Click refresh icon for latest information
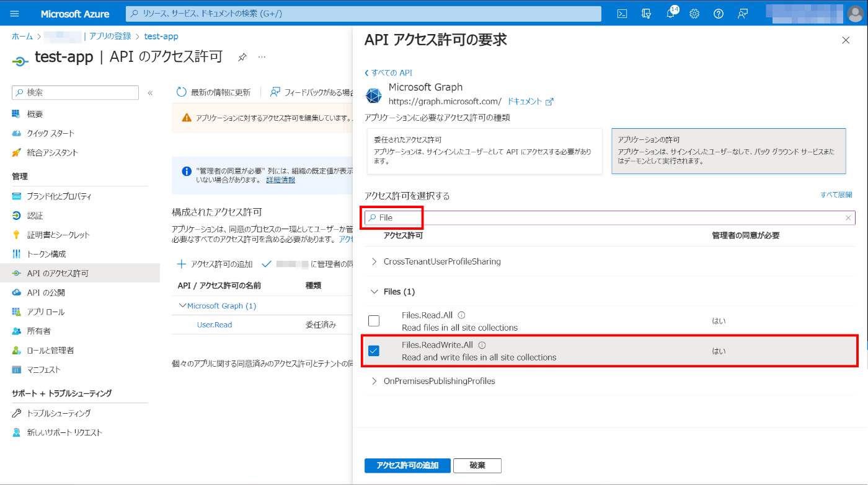This screenshot has height=485, width=868. point(182,92)
